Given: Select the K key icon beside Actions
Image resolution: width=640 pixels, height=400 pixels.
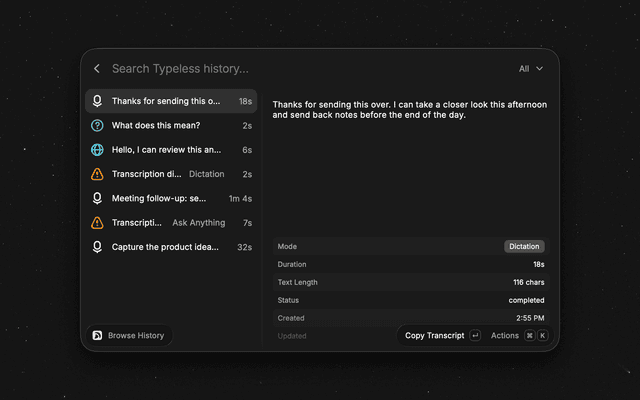Looking at the screenshot, I should (542, 336).
